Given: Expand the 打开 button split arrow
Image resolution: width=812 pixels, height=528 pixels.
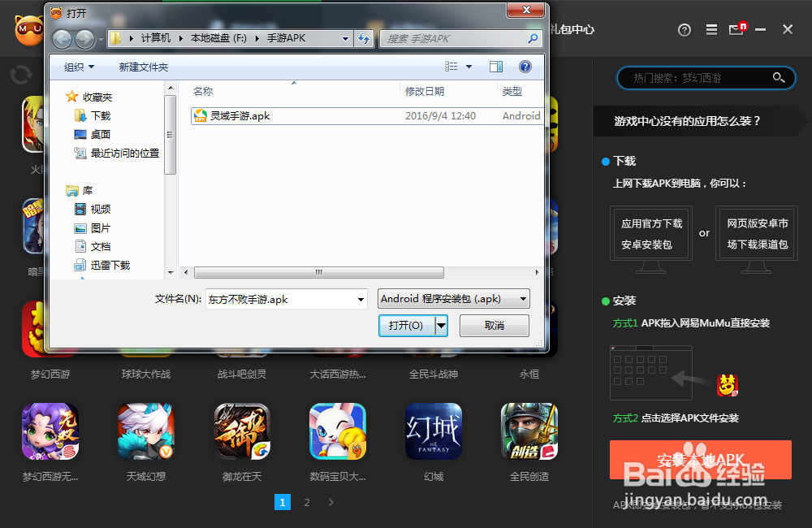Looking at the screenshot, I should 441,326.
